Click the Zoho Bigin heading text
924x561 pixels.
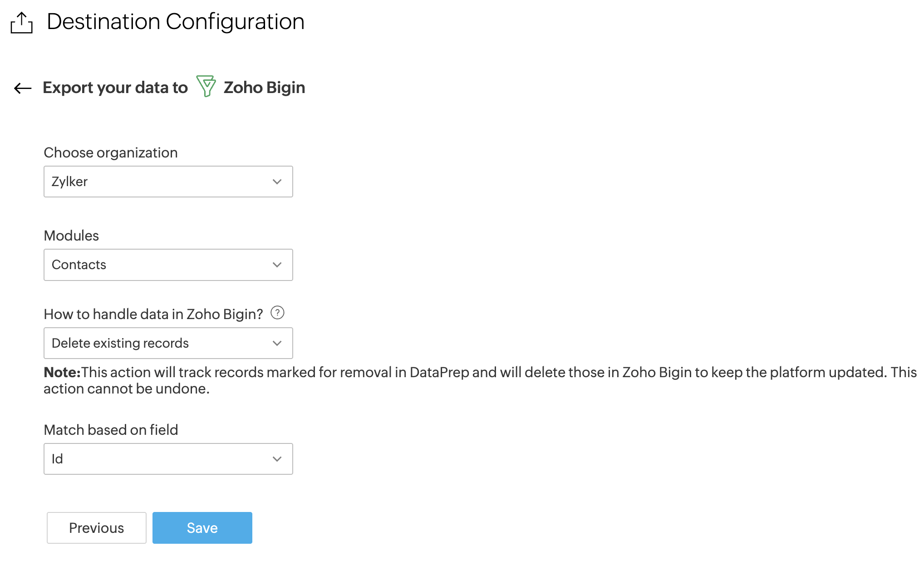coord(264,88)
